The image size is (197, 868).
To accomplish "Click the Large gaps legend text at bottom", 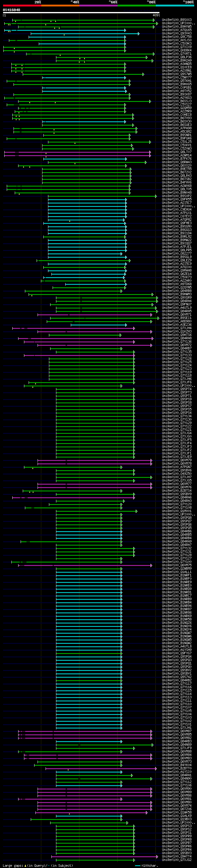I will [x=38, y=865].
